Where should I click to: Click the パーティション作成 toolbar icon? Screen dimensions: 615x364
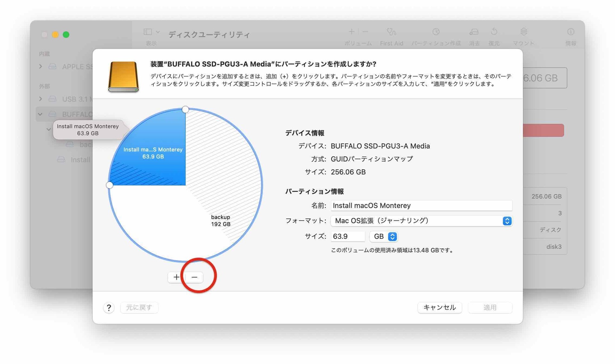pyautogui.click(x=436, y=32)
